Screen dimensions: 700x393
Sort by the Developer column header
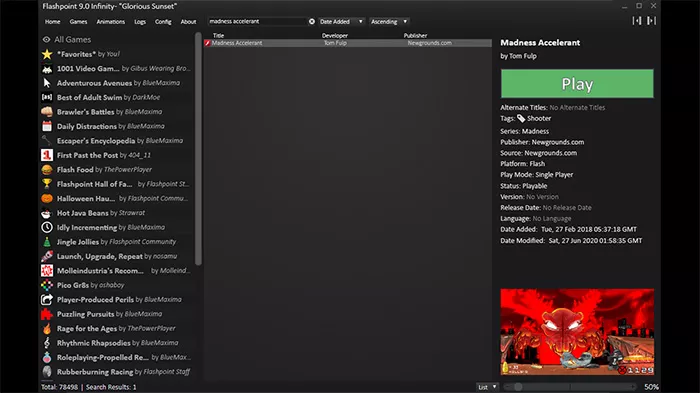[x=335, y=35]
